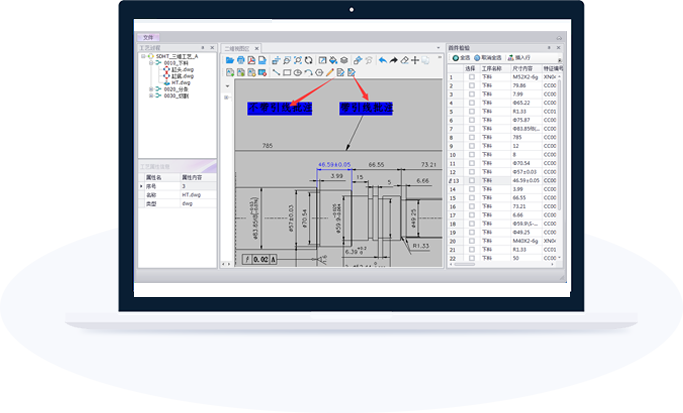The width and height of the screenshot is (683, 413).
Task: Click the circular refresh arrows icon
Action: (308, 60)
